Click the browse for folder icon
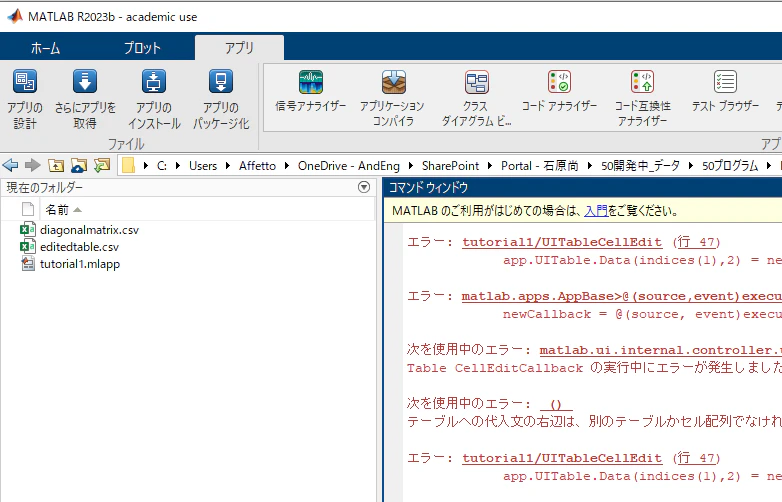 79,165
